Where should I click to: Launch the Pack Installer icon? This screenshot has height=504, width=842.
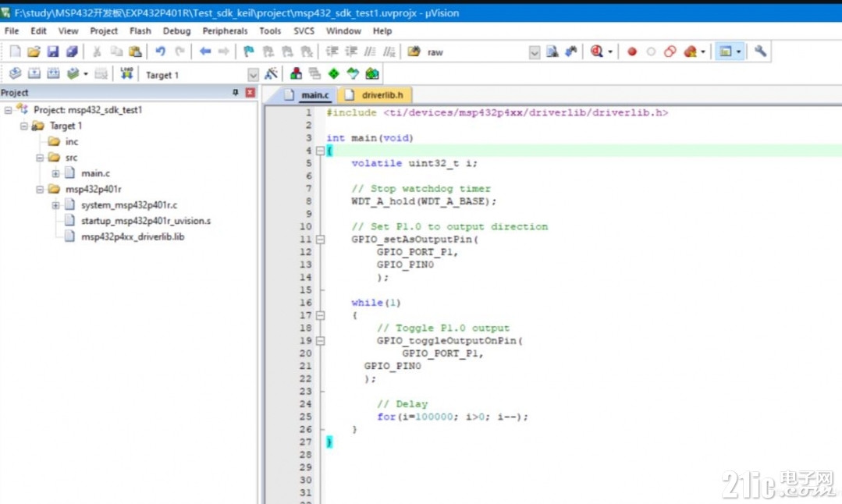click(x=372, y=73)
